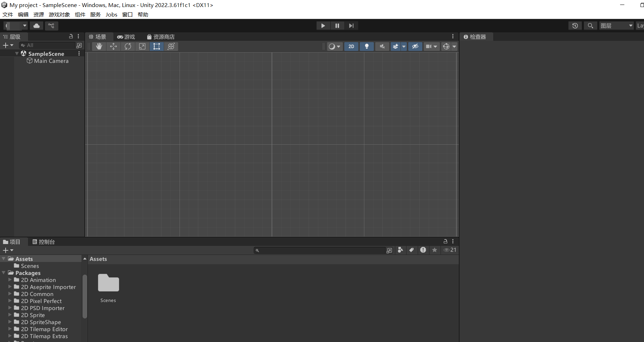
Task: Expand 2D Tilemap Editor package
Action: 10,329
